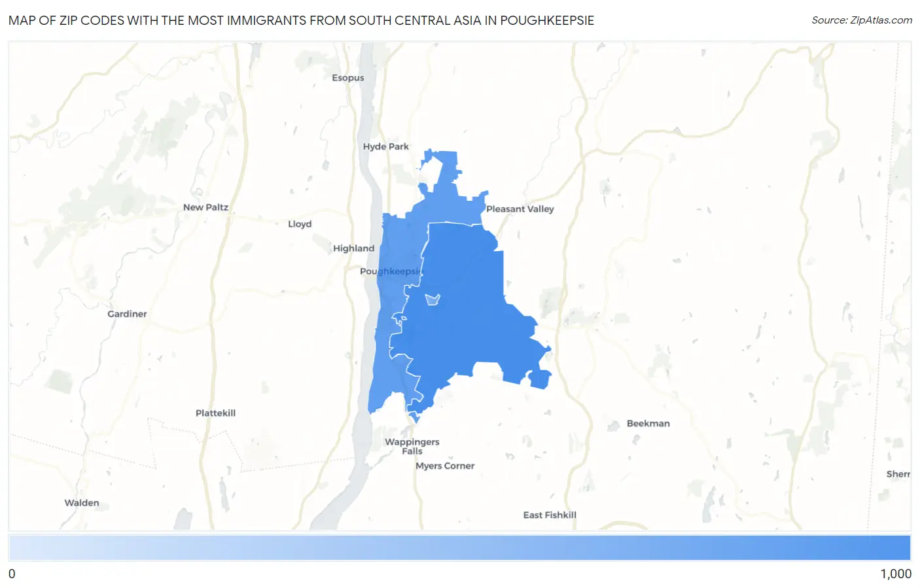Click the Beekman map label
The image size is (920, 588).
pos(648,424)
